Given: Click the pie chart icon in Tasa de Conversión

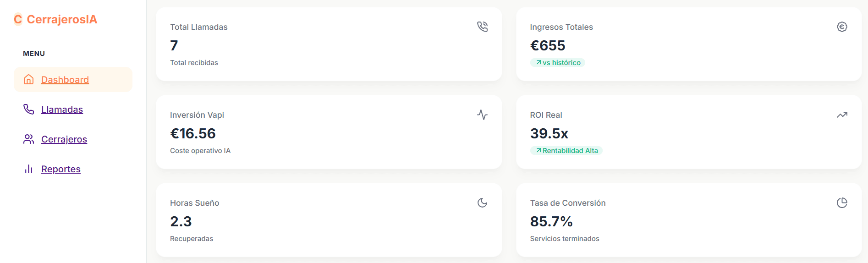Looking at the screenshot, I should [842, 203].
